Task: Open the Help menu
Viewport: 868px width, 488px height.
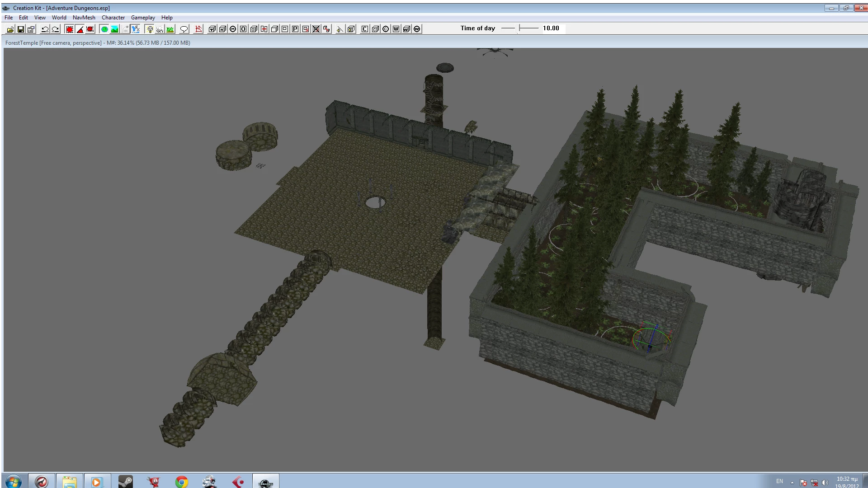Action: tap(167, 18)
